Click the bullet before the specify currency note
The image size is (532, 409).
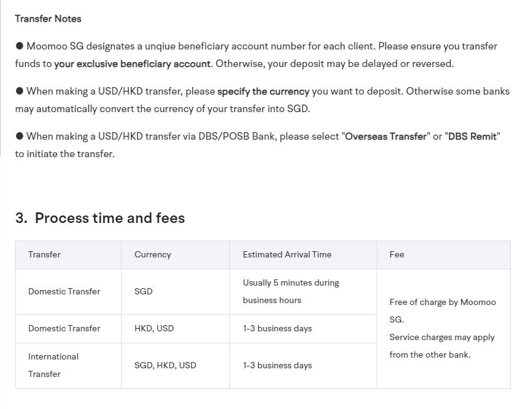pyautogui.click(x=19, y=91)
